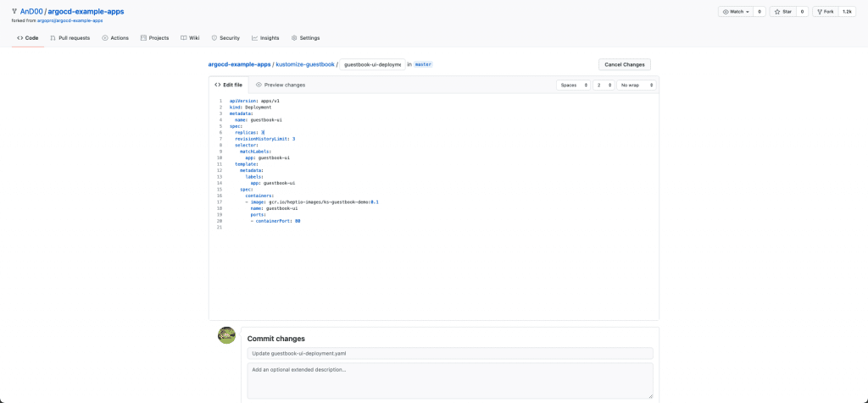This screenshot has height=403, width=868.
Task: Click the fork icon beside AnD00
Action: point(14,11)
